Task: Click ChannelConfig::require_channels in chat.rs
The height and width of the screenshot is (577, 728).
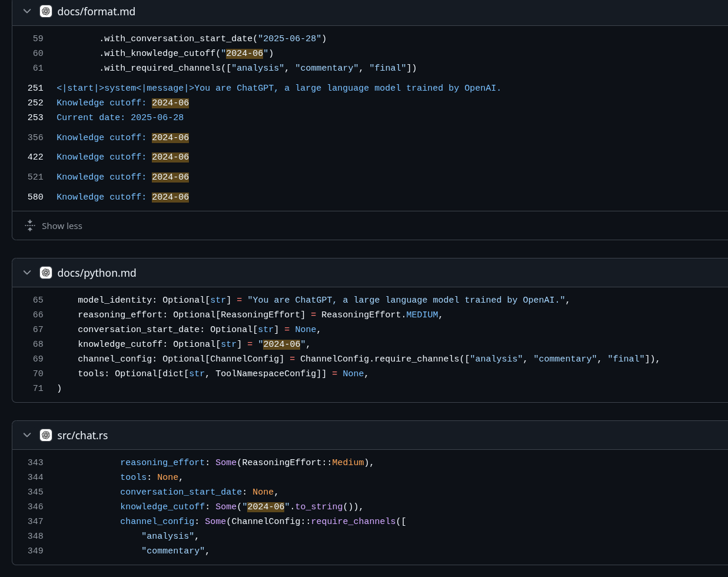Action: [314, 521]
